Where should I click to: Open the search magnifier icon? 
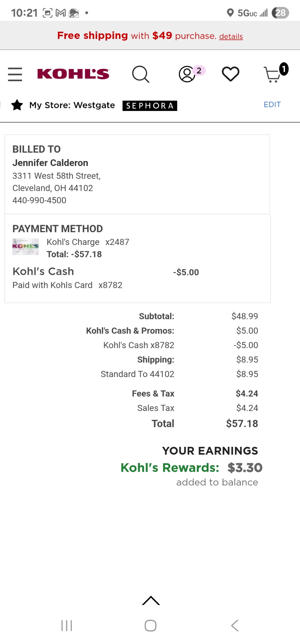pos(140,74)
